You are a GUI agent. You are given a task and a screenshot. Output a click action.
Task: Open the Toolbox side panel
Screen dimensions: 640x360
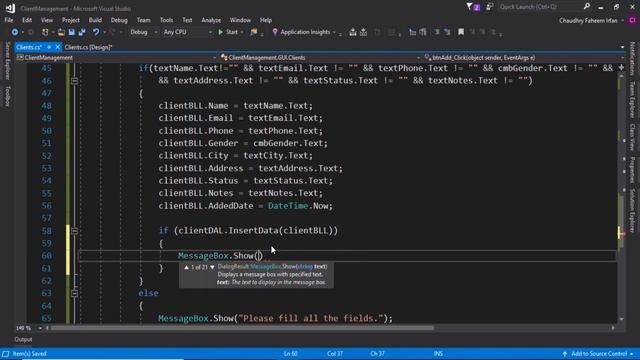pos(7,96)
